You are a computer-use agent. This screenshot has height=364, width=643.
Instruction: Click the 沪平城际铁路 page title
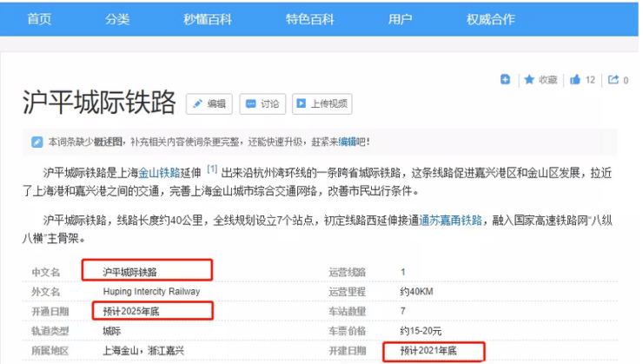99,103
